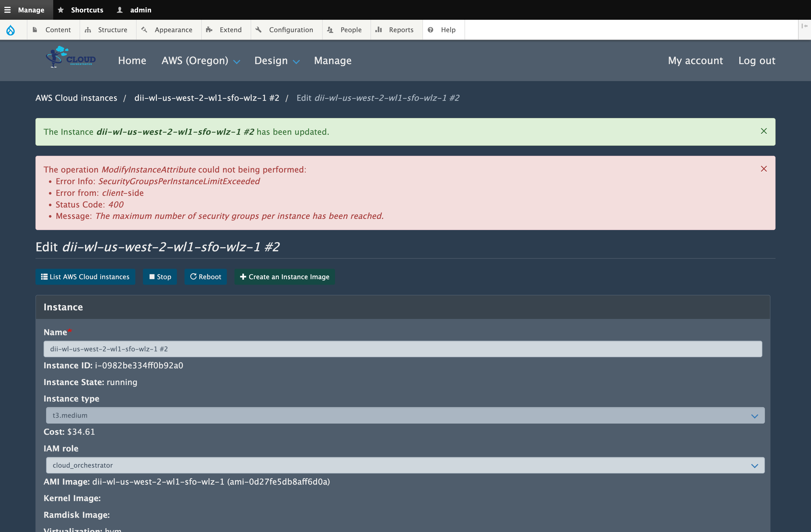This screenshot has height=532, width=811.
Task: Open Shortcuts via the star icon
Action: (x=61, y=10)
